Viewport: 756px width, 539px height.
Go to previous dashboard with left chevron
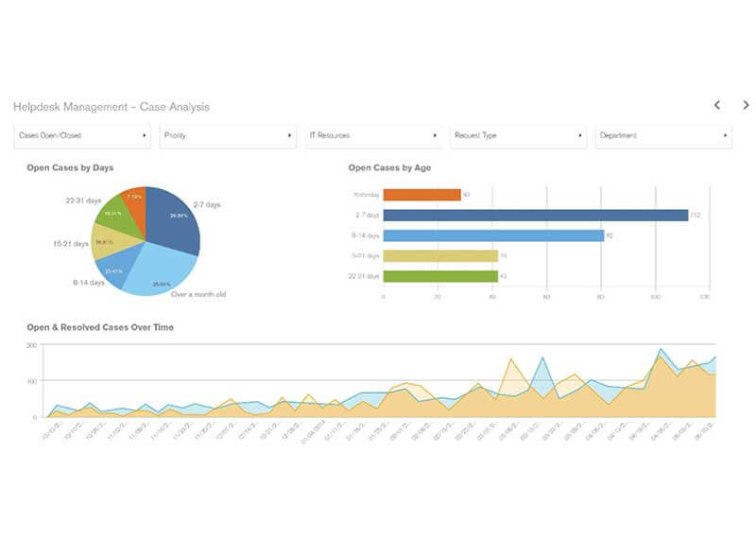[717, 105]
